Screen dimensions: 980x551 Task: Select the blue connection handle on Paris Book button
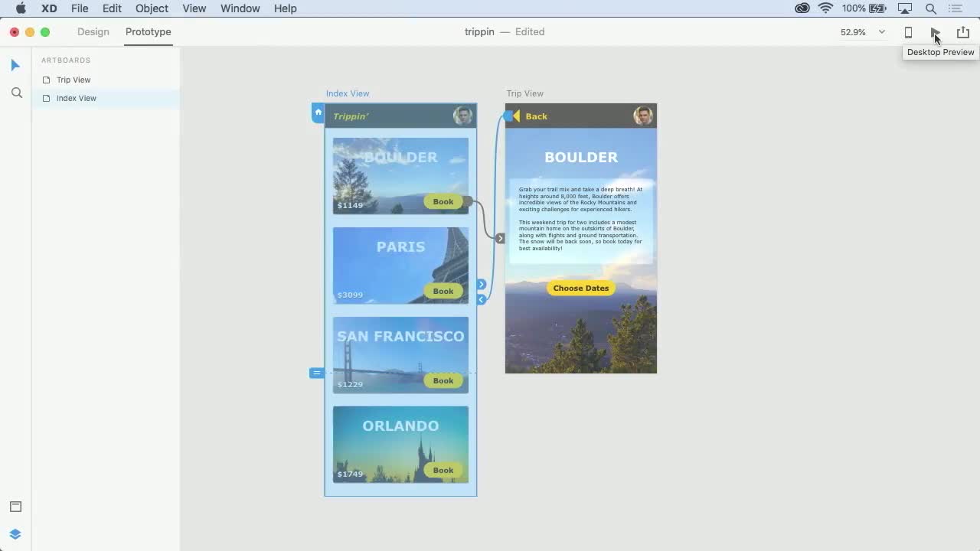(482, 284)
